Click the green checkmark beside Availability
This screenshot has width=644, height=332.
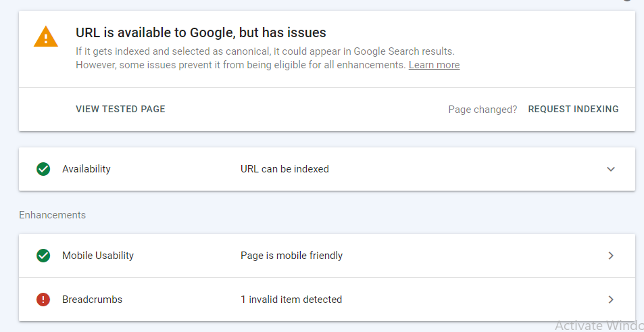43,169
